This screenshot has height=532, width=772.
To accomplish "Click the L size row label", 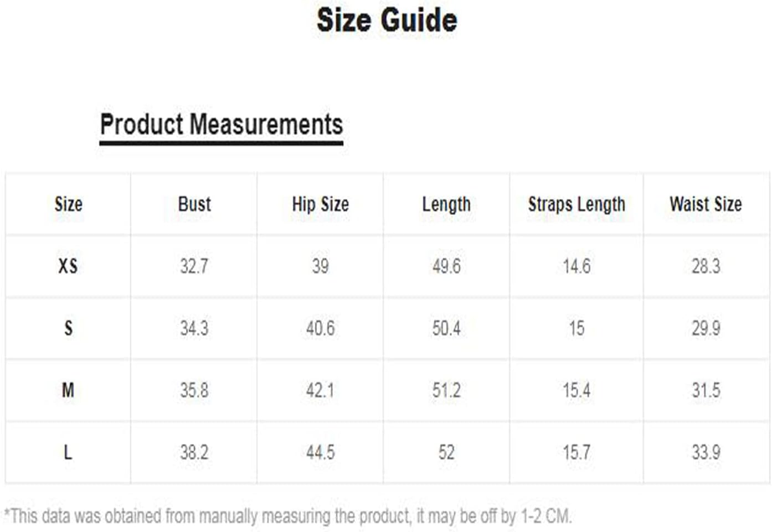I will [x=68, y=453].
